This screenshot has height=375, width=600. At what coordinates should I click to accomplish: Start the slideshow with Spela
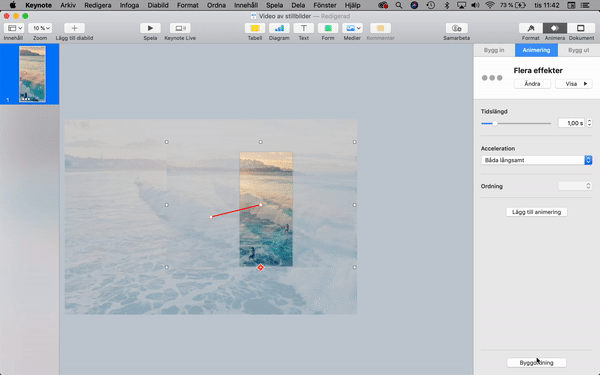point(150,28)
